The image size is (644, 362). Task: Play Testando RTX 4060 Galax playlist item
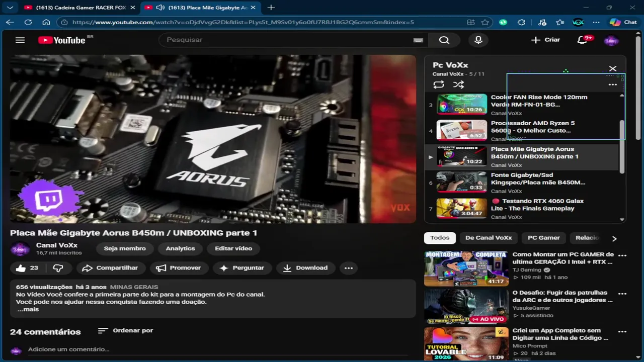click(x=522, y=209)
